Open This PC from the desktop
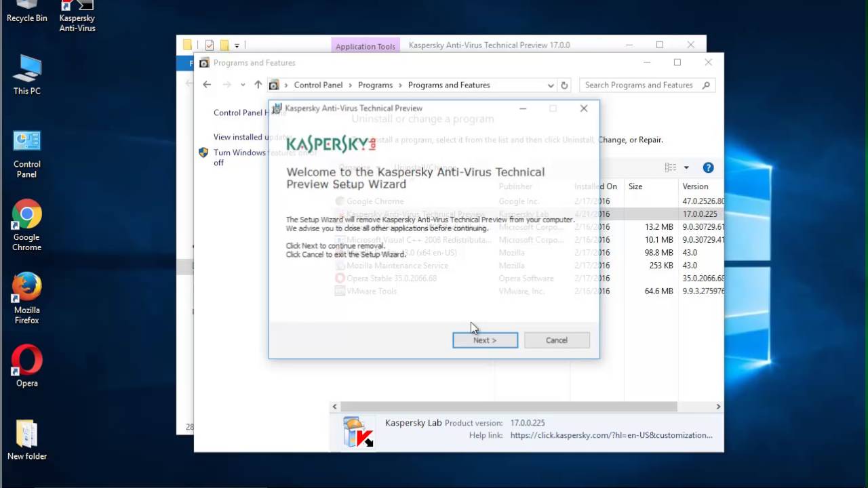The image size is (868, 488). (27, 75)
